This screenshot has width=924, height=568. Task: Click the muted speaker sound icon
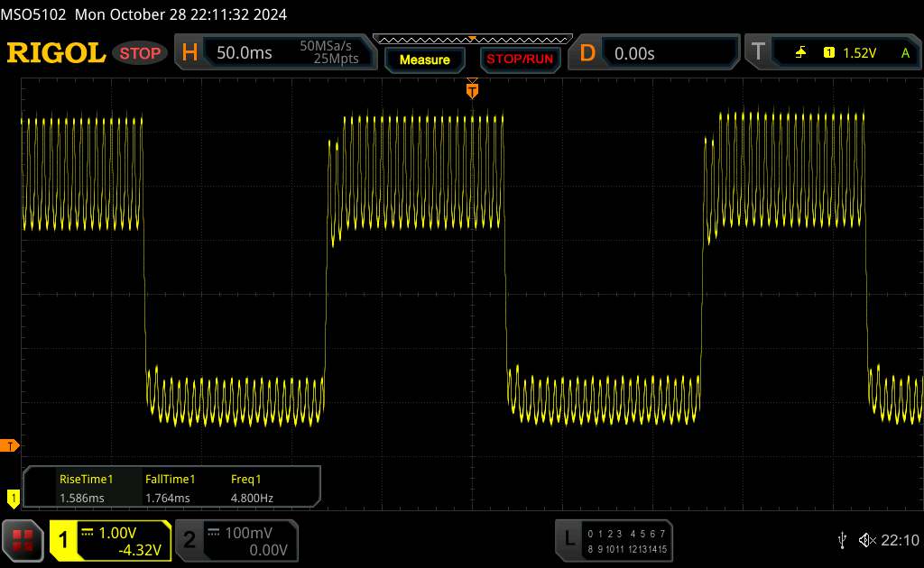[866, 540]
